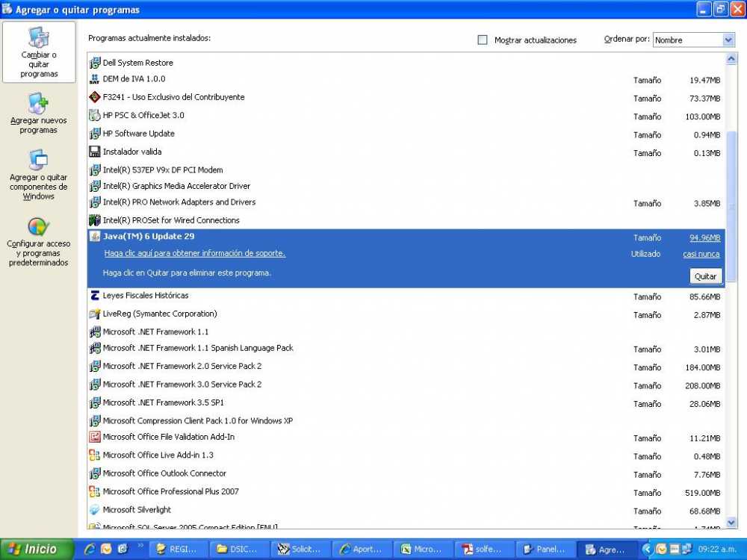Image resolution: width=747 pixels, height=560 pixels.
Task: Click the DEM de IVA 1.0.0 icon
Action: coord(95,79)
